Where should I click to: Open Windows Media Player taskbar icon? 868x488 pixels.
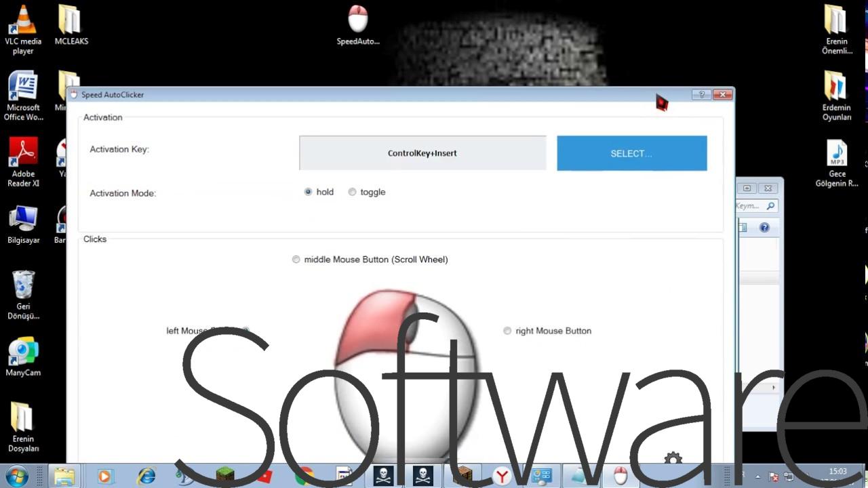pyautogui.click(x=104, y=476)
